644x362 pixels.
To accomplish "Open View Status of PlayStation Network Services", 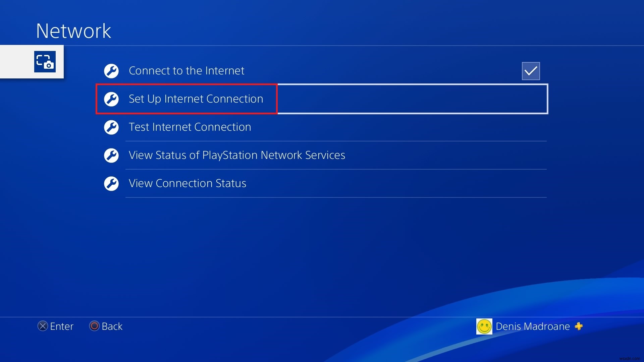I will (x=237, y=155).
